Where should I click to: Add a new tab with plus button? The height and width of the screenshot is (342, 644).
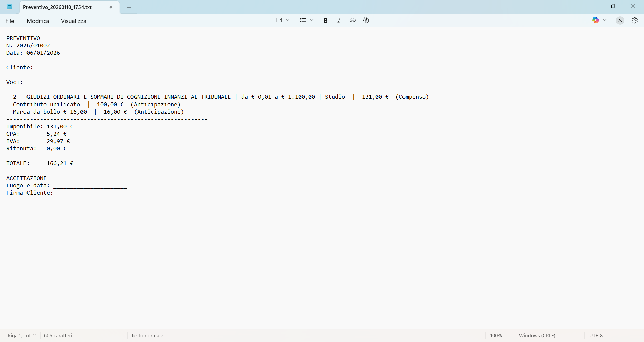coord(129,7)
